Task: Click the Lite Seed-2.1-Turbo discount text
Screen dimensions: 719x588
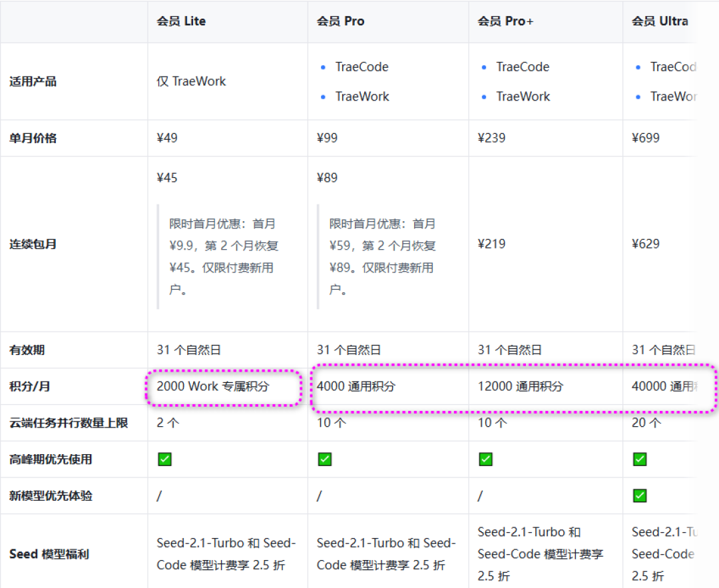Action: pyautogui.click(x=226, y=554)
